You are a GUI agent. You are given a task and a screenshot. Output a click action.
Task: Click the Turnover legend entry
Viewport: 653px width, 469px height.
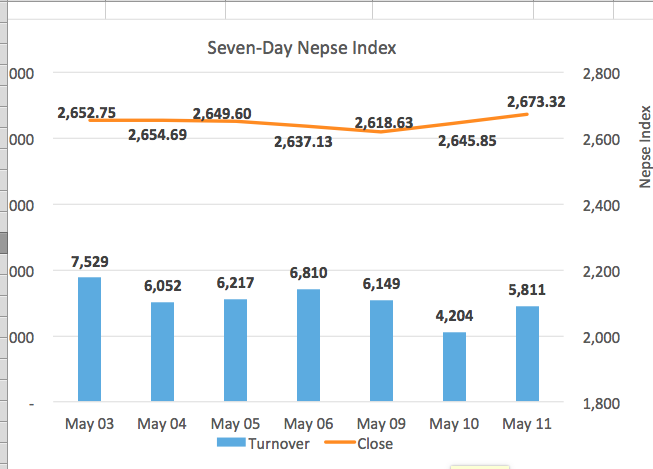click(x=279, y=443)
